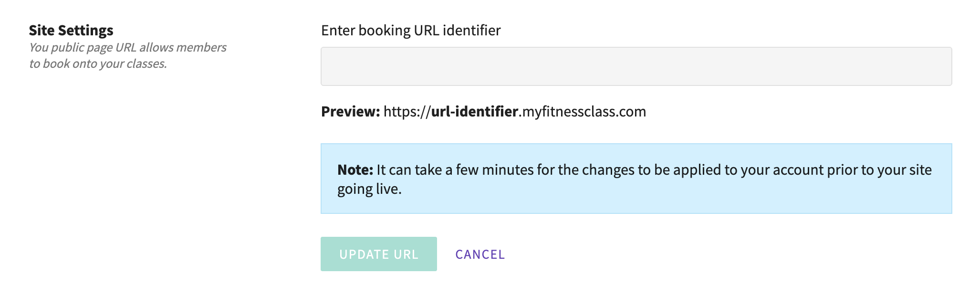Click the word "Settings" in the section heading

[x=86, y=31]
